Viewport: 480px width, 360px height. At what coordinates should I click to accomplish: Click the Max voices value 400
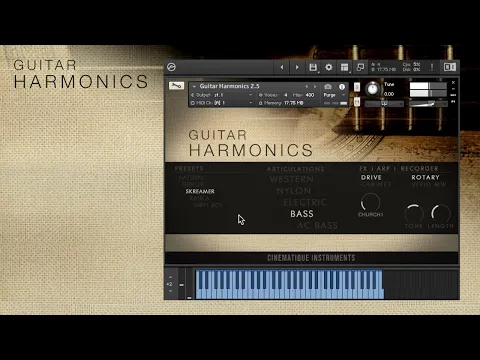click(310, 95)
